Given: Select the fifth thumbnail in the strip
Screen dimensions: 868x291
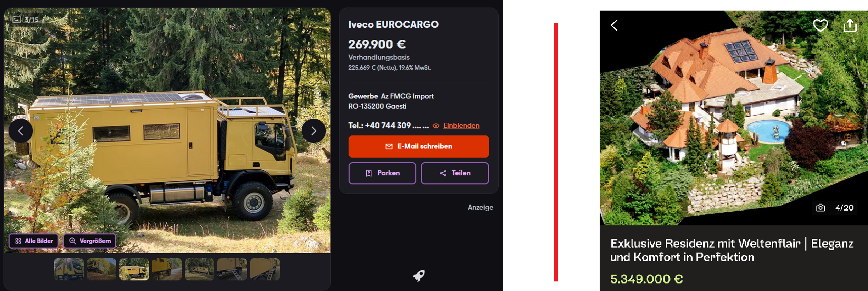Looking at the screenshot, I should [x=200, y=269].
